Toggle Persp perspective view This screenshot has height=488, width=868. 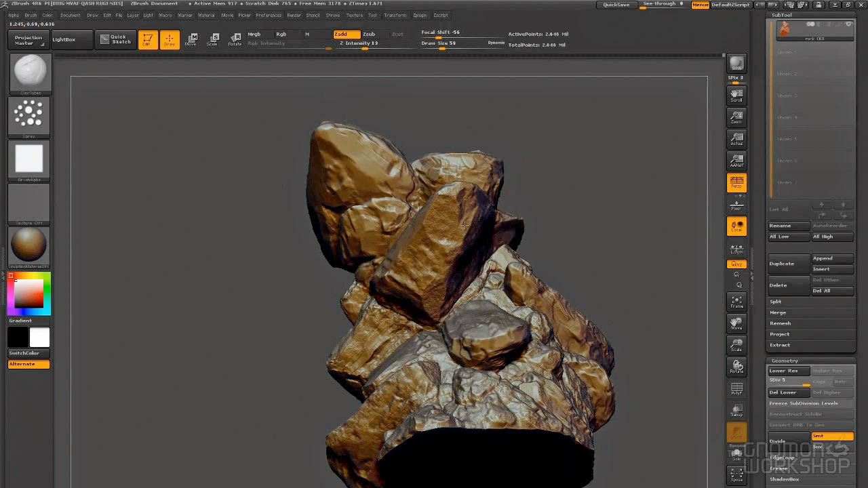736,182
